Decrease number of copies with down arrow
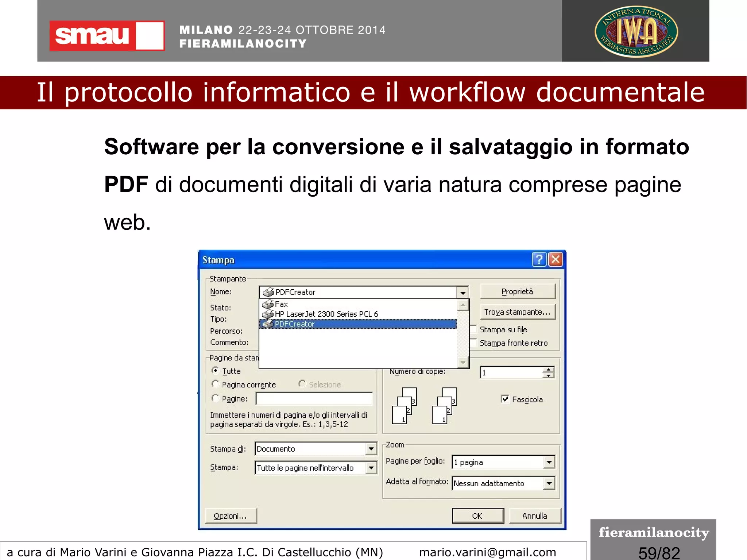 (x=548, y=375)
